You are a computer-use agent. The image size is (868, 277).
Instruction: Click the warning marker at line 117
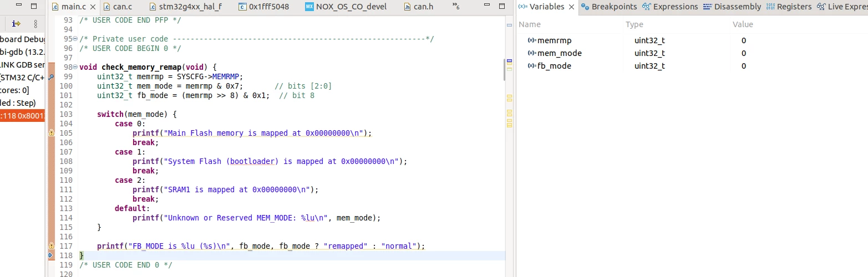(x=51, y=245)
